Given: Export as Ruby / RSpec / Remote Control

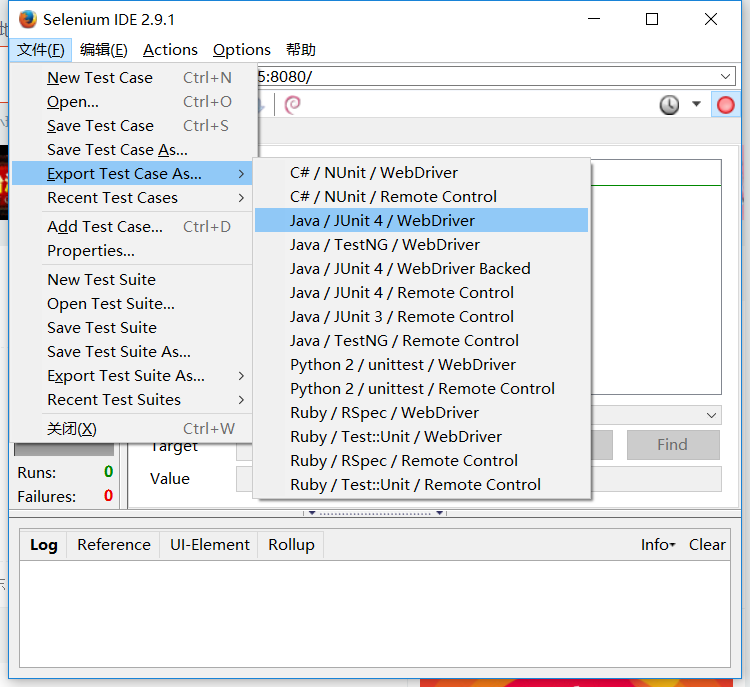Looking at the screenshot, I should 421,461.
